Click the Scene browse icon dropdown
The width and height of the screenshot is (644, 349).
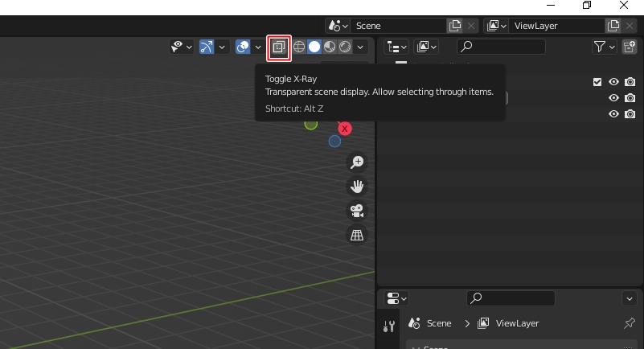(338, 26)
